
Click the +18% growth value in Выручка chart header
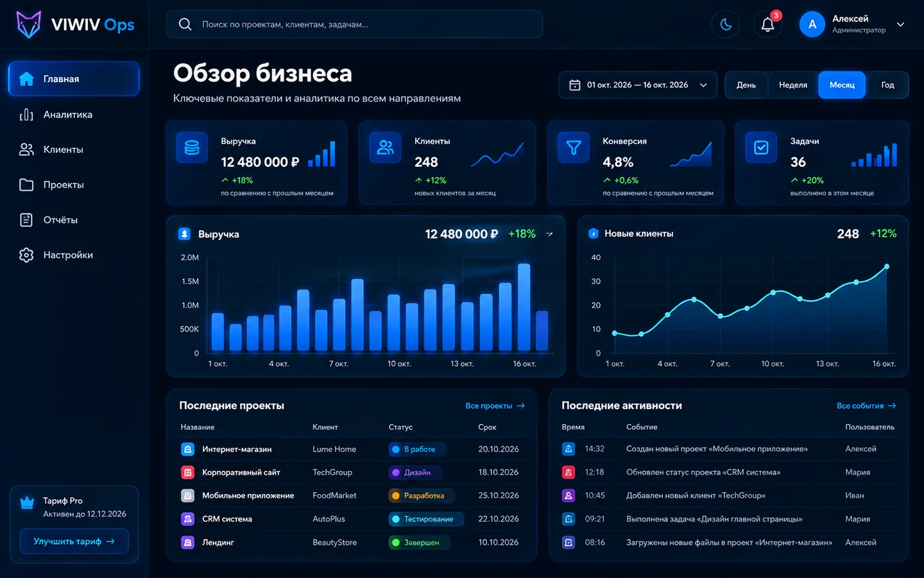522,234
